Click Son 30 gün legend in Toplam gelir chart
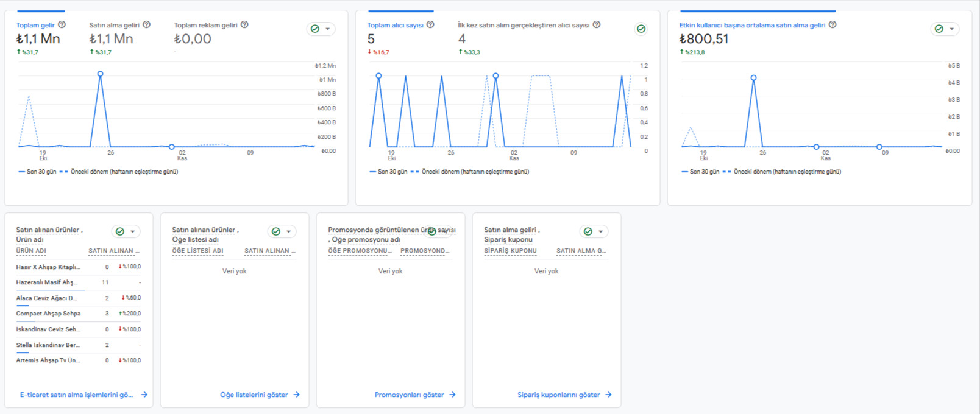This screenshot has width=980, height=414. (37, 172)
